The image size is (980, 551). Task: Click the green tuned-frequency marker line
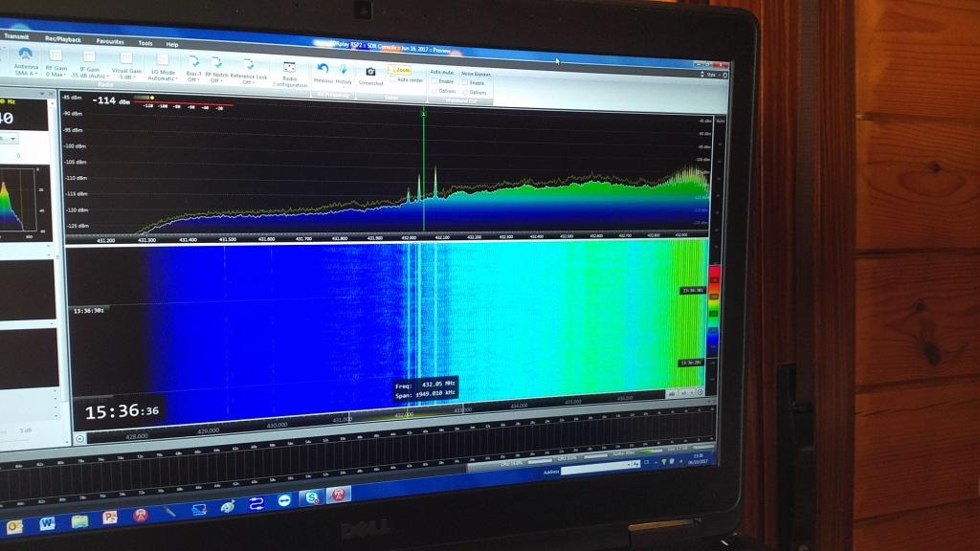coord(424,170)
